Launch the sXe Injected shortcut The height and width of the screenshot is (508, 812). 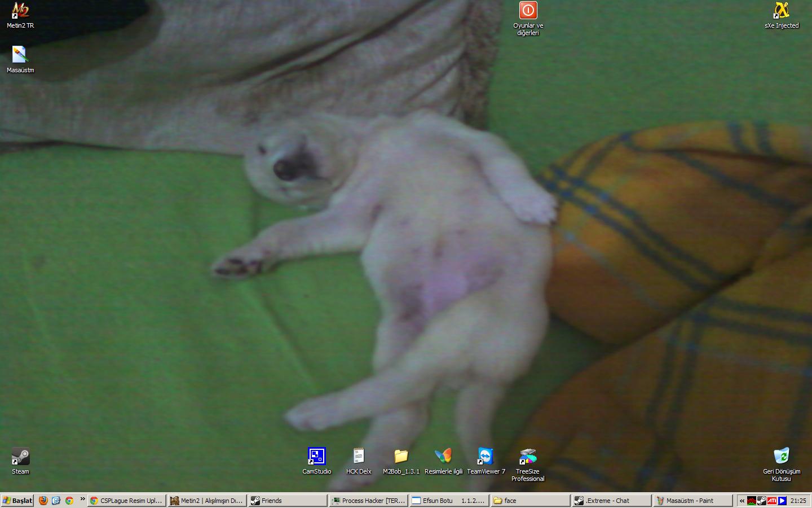pyautogui.click(x=781, y=11)
